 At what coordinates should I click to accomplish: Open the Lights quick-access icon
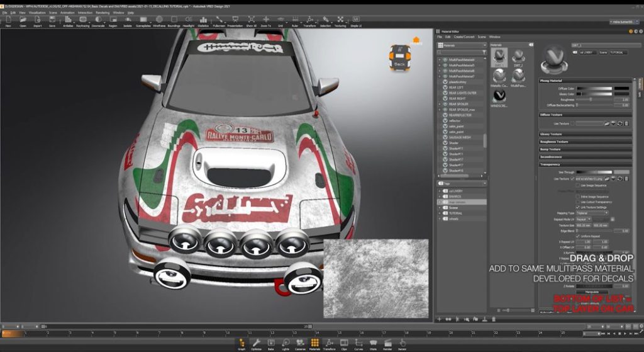(x=286, y=343)
